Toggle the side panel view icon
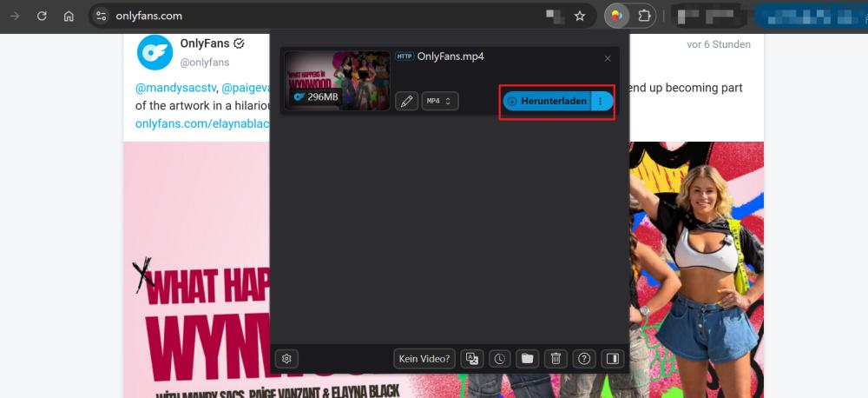 tap(612, 359)
